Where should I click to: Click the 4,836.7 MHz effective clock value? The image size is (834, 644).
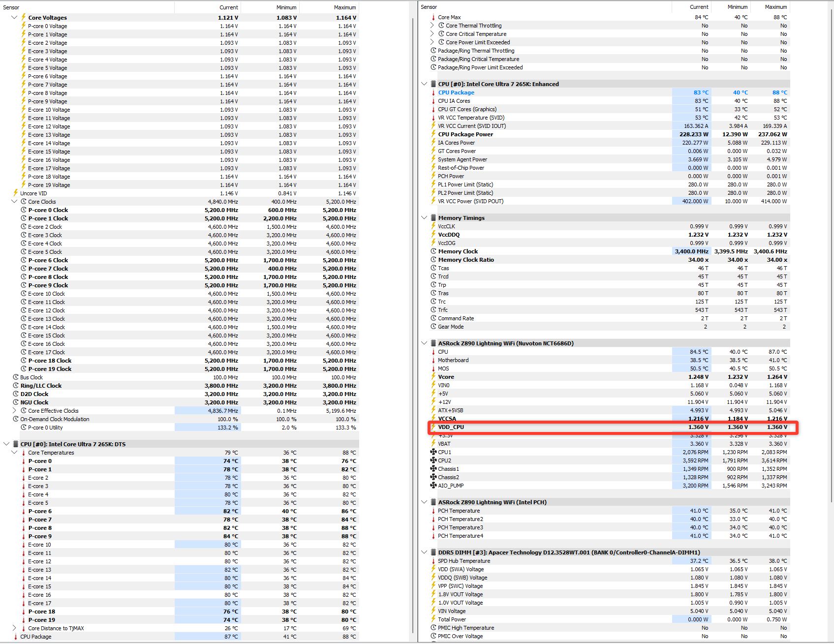[223, 411]
